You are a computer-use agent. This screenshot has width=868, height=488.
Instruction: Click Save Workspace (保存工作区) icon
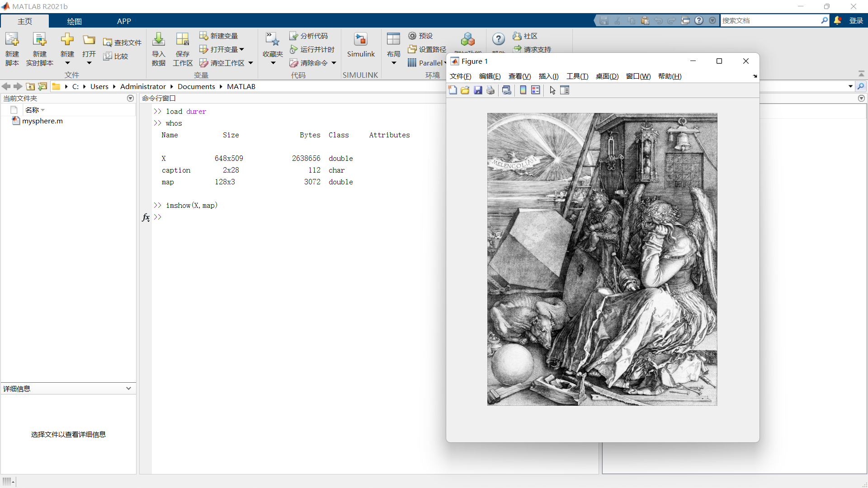(183, 39)
